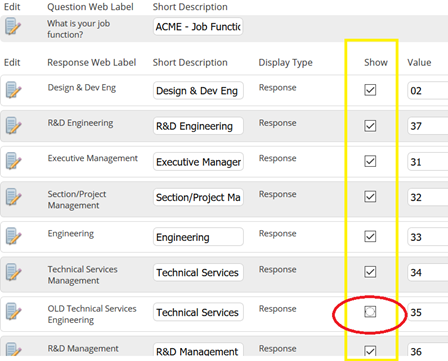Open edit for Section/Project Management row
Viewport: 448px width, 361px height.
[x=13, y=197]
